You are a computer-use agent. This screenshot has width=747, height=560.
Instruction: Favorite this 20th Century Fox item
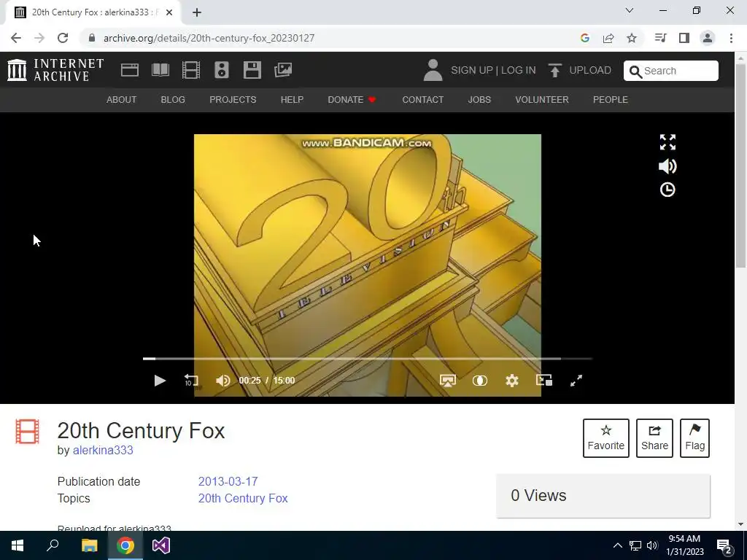[606, 438]
